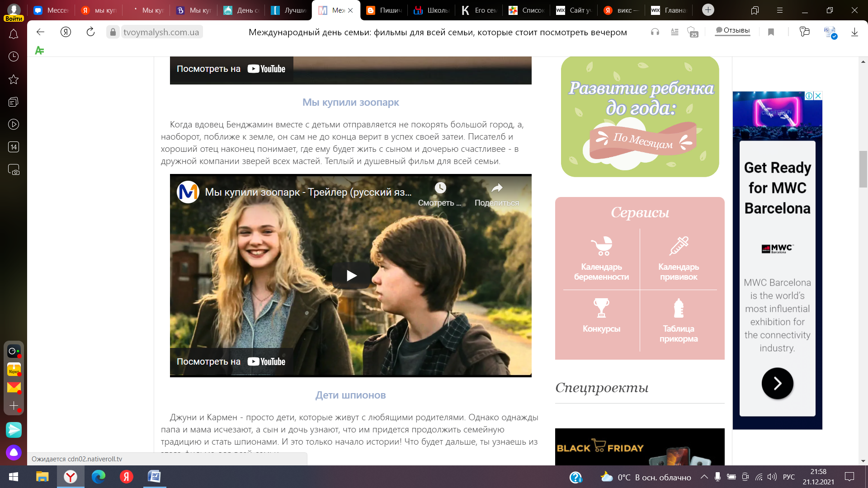Open the downloads arrow
The width and height of the screenshot is (868, 488).
[854, 32]
